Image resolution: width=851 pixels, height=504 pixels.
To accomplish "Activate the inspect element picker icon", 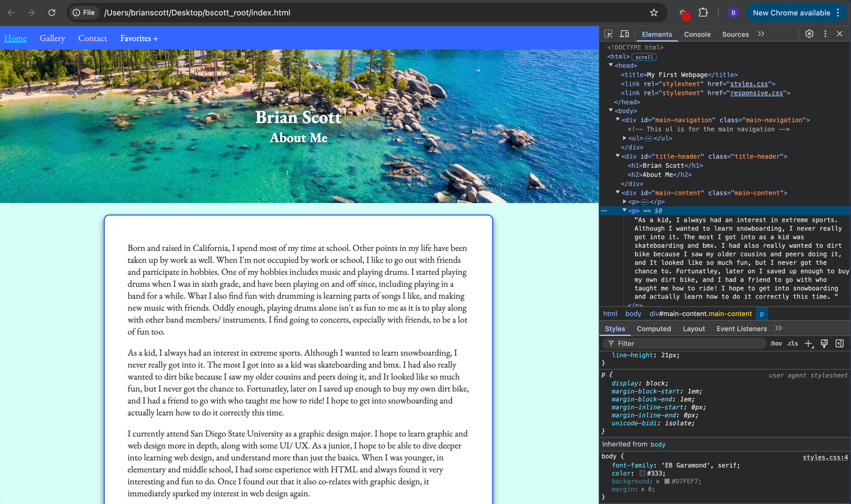I will click(x=608, y=34).
